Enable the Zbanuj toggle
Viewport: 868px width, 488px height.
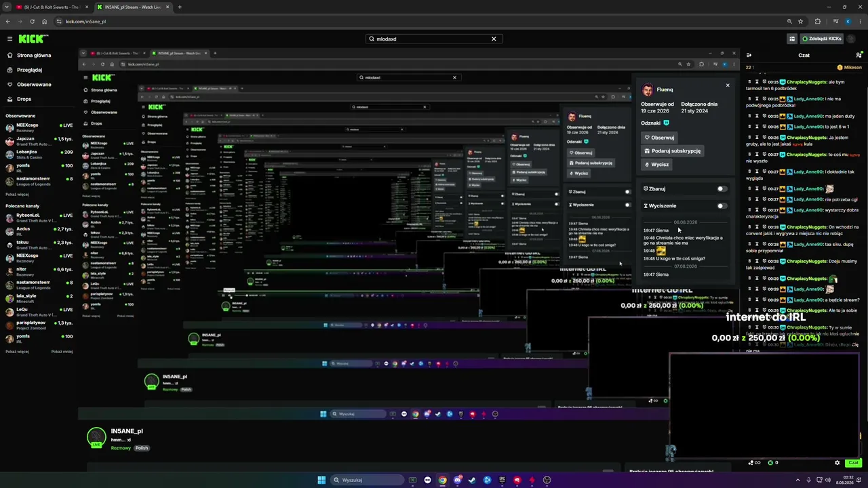722,189
